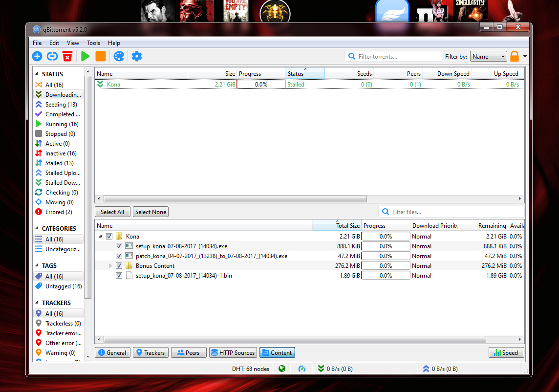Switch to the HTTP Sources tab
Image resolution: width=559 pixels, height=392 pixels.
pyautogui.click(x=233, y=353)
